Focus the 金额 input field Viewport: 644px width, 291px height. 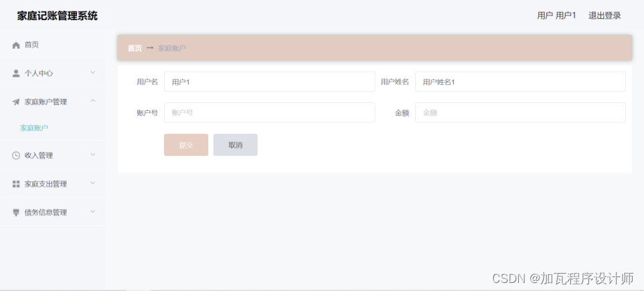520,112
